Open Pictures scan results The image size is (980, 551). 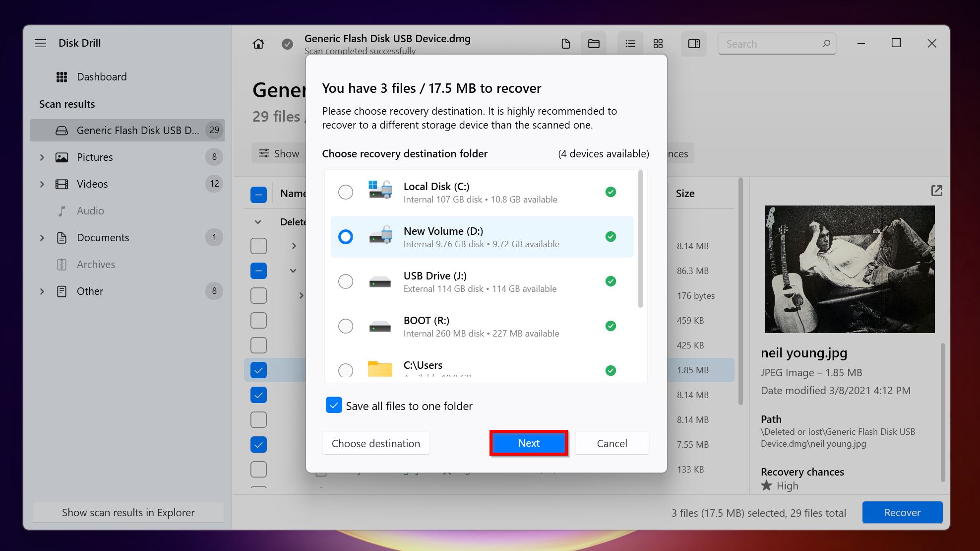[x=127, y=157]
